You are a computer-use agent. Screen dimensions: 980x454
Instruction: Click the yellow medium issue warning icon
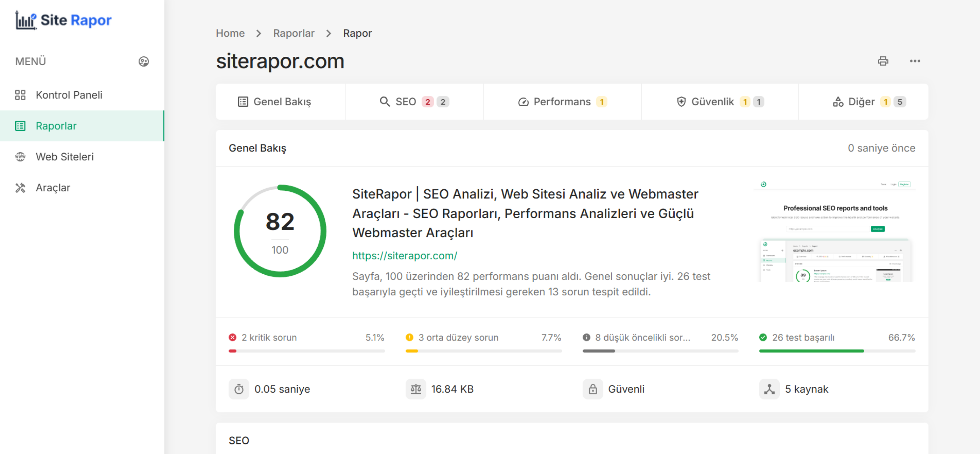[x=409, y=337]
